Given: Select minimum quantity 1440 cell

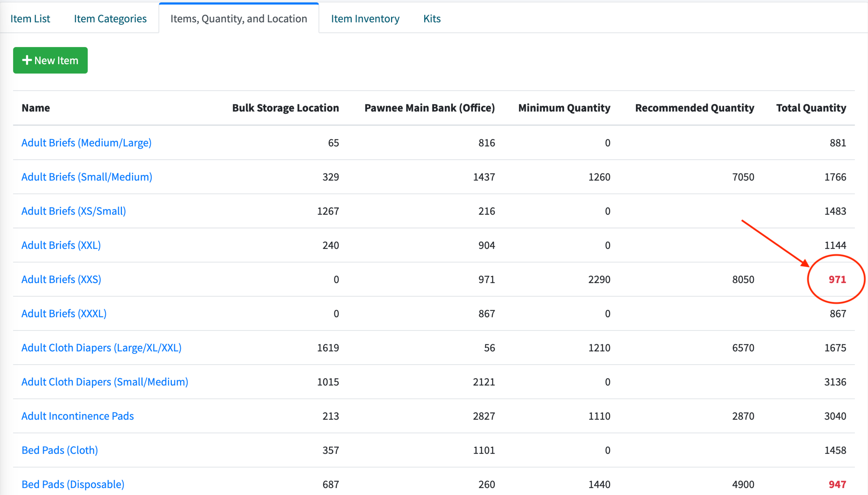Looking at the screenshot, I should pos(599,484).
